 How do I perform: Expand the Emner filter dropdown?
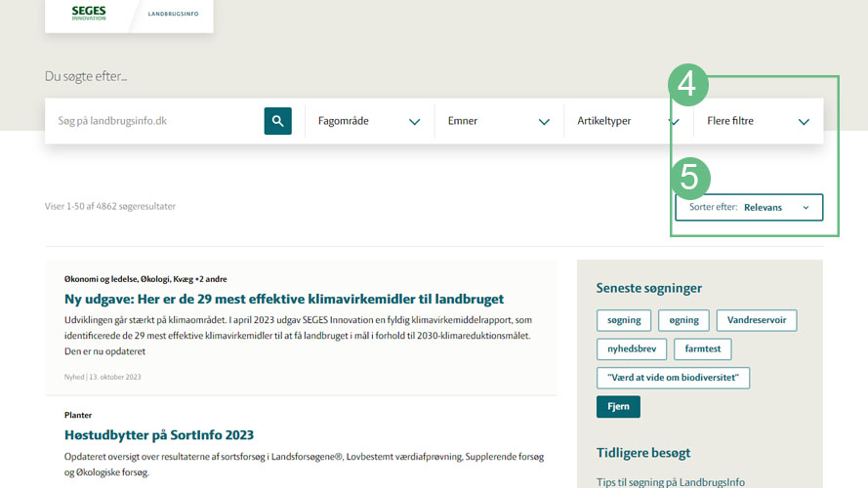pyautogui.click(x=499, y=121)
